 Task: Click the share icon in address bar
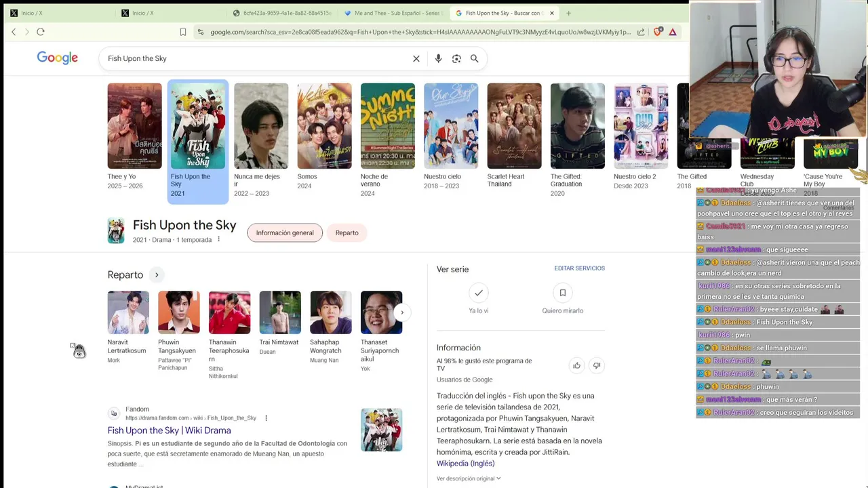point(641,32)
